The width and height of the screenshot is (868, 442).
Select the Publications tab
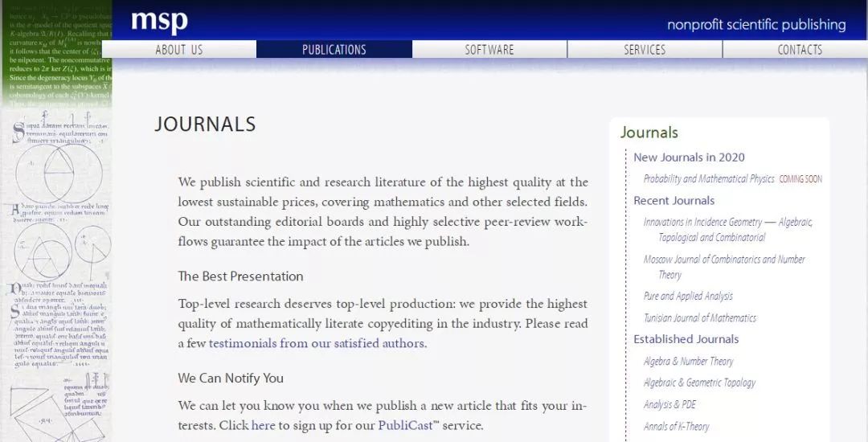334,50
